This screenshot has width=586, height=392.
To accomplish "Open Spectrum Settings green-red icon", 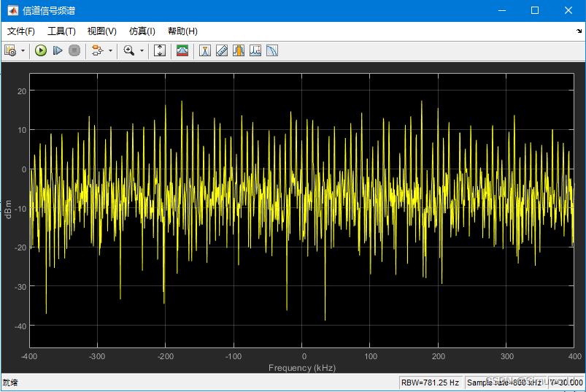I will pyautogui.click(x=182, y=50).
